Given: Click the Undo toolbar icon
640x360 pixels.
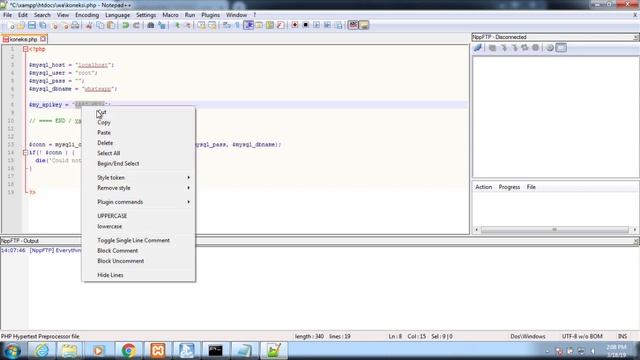Looking at the screenshot, I should [125, 25].
